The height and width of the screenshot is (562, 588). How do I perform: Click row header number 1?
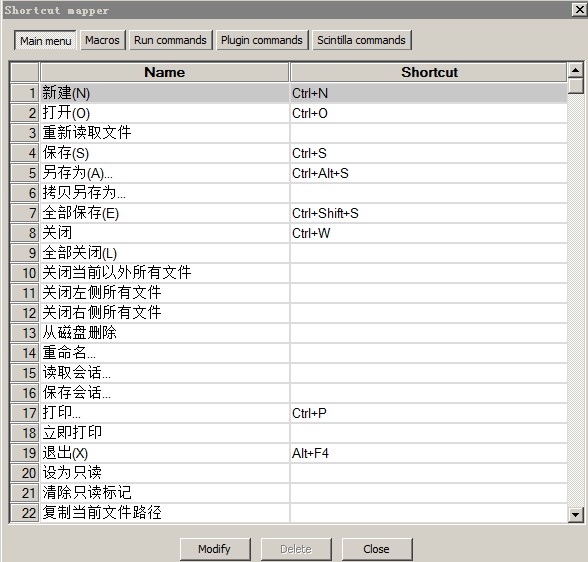coord(25,93)
